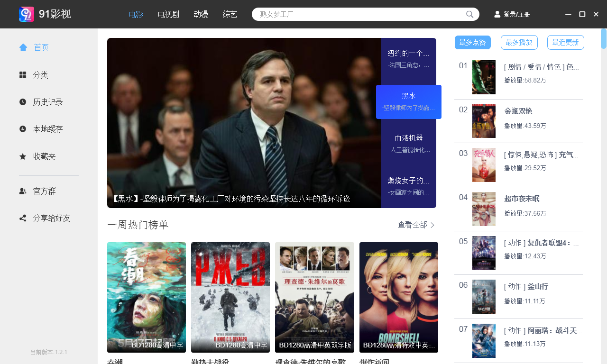This screenshot has height=364, width=607.
Task: Open the 动漫 tab
Action: (x=201, y=14)
